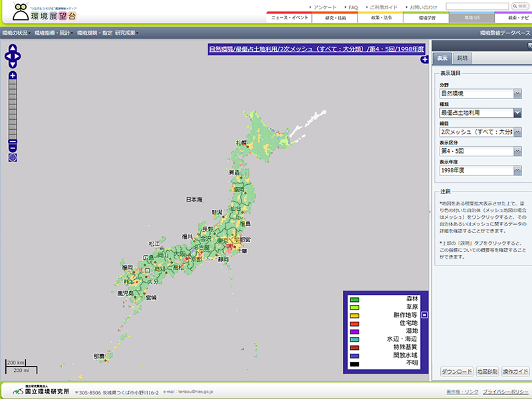Click the map layer title link

317,49
